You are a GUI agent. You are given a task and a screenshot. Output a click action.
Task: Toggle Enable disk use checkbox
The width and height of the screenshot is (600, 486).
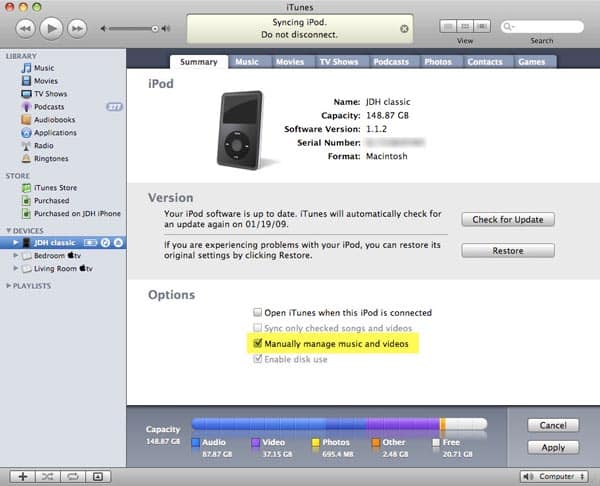click(258, 359)
